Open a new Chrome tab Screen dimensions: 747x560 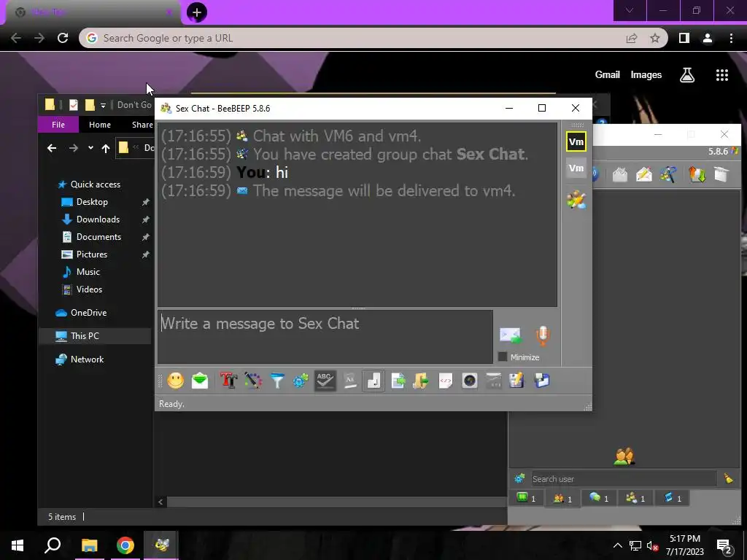point(197,12)
